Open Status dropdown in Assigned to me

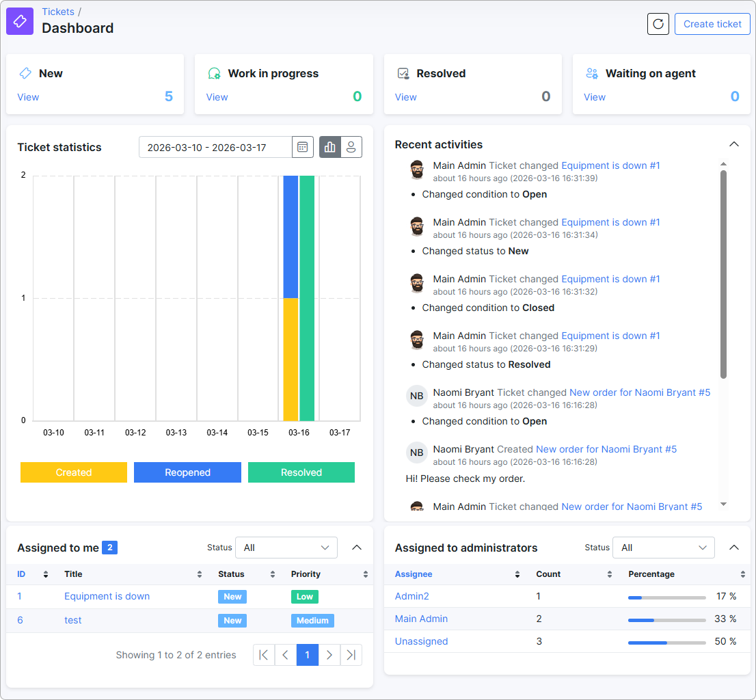click(x=286, y=548)
